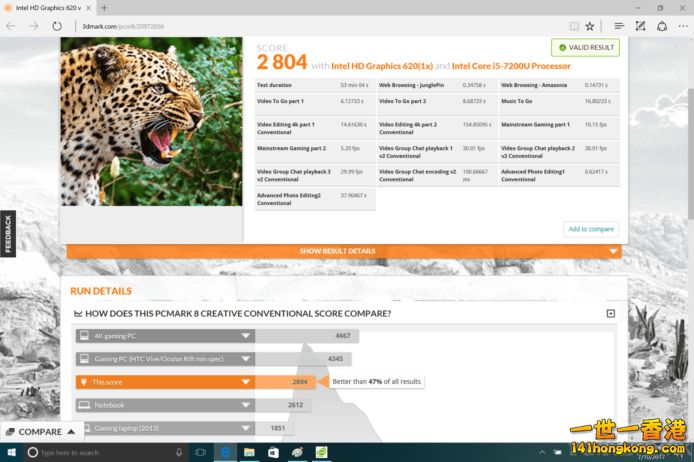This screenshot has height=462, width=694.
Task: Click the Valid Result badge
Action: point(585,47)
